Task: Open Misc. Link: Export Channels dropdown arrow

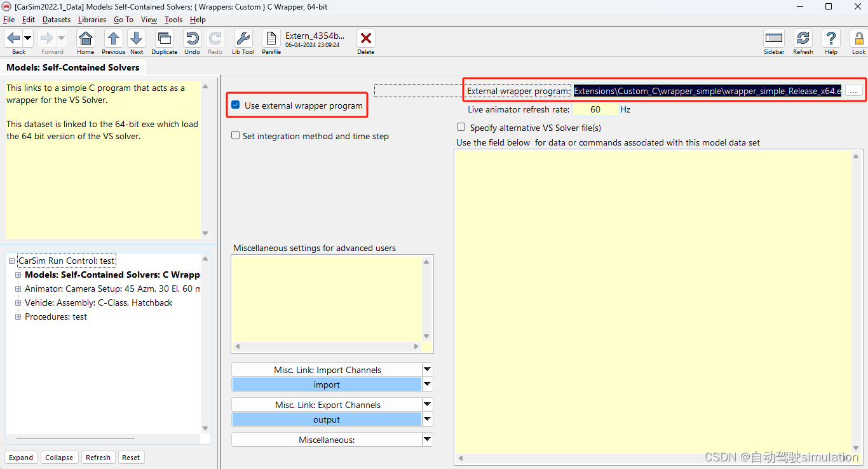Action: [x=428, y=404]
